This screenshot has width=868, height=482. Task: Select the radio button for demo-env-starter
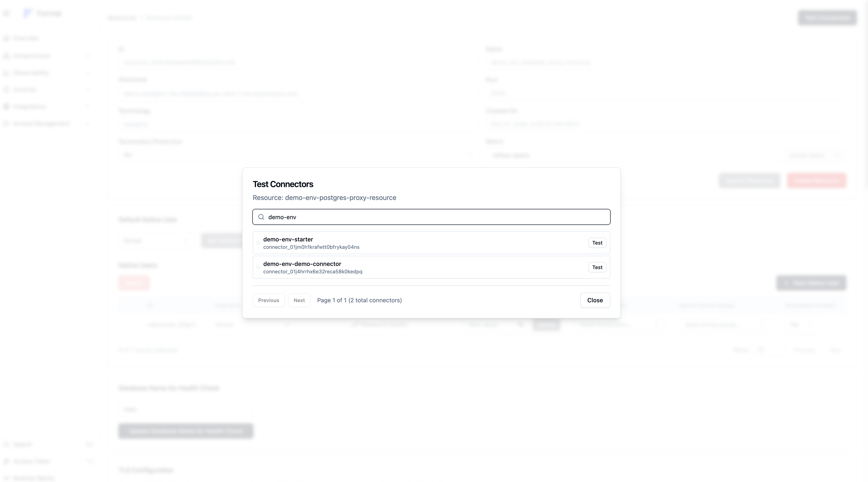258,243
